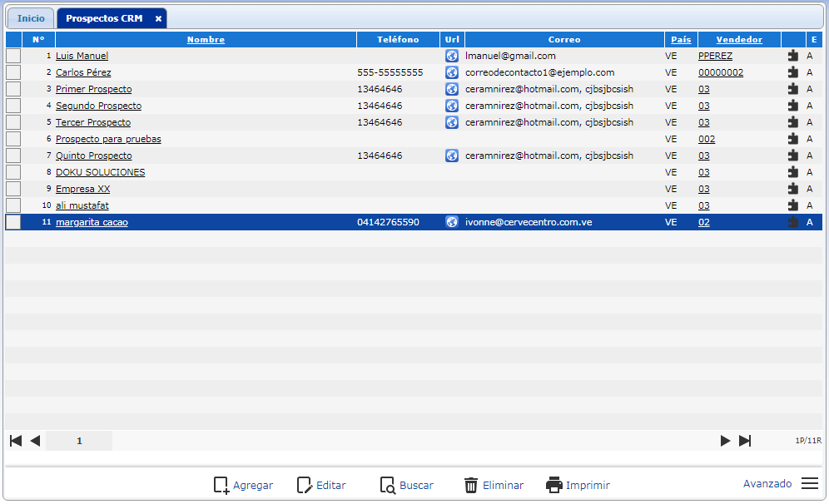Click the Imprimir print button
The width and height of the screenshot is (829, 504).
click(x=578, y=485)
